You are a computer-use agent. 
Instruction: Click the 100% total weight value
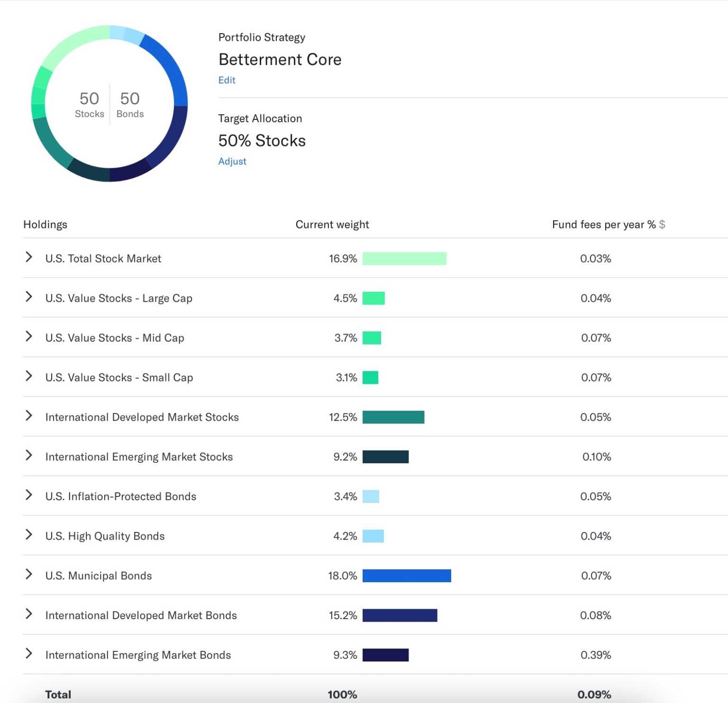342,694
